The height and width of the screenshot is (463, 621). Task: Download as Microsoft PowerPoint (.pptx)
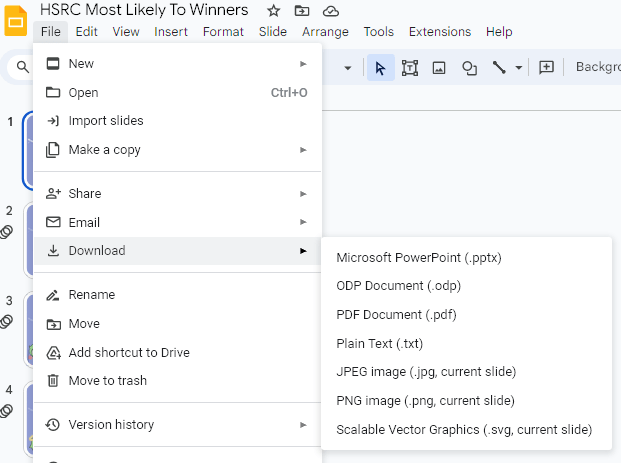click(419, 257)
